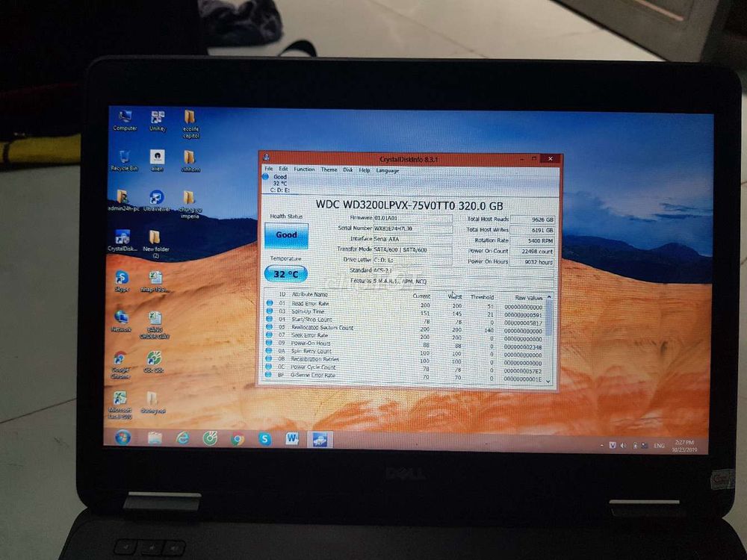The height and width of the screenshot is (560, 747).
Task: Click the attribute list scroll-down arrow
Action: [x=548, y=381]
